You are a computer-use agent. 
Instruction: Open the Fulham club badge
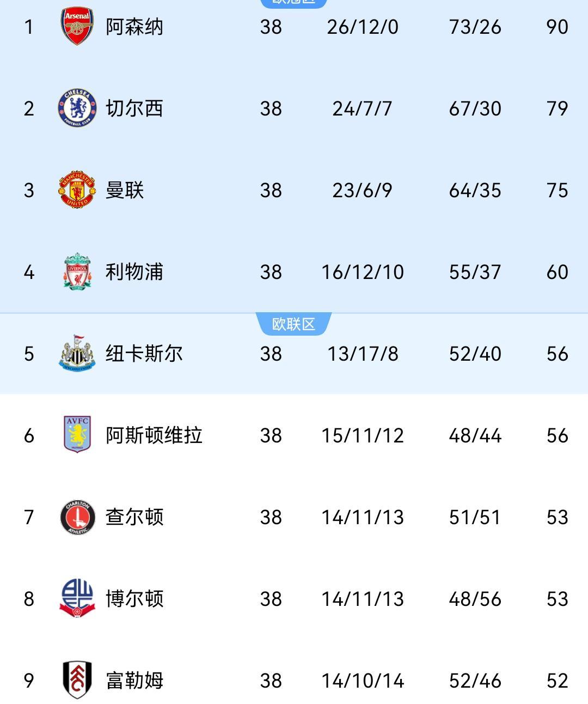point(77,680)
